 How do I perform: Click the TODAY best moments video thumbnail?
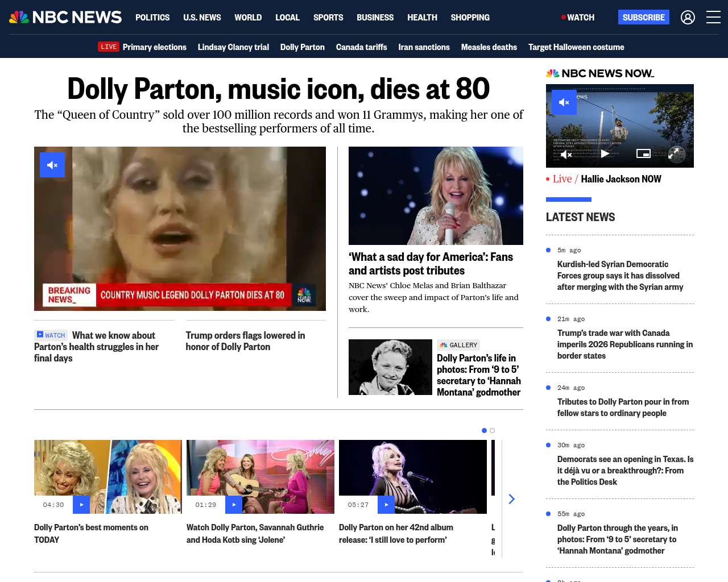(x=108, y=477)
